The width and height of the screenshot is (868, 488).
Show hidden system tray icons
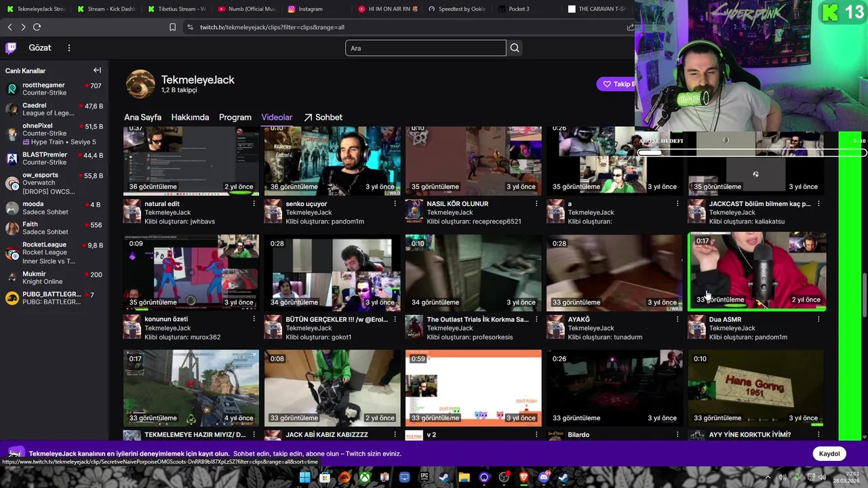coord(768,477)
